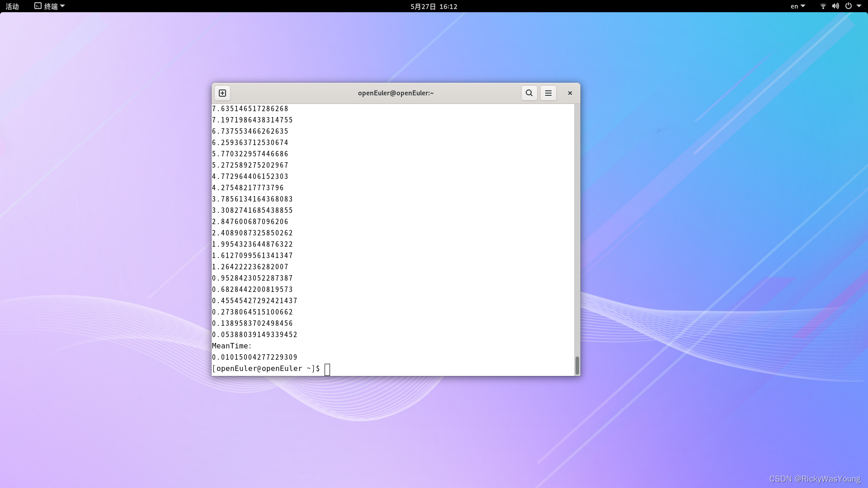Click the line 5.272589275202967
Screen dimensions: 868x488
[250, 165]
